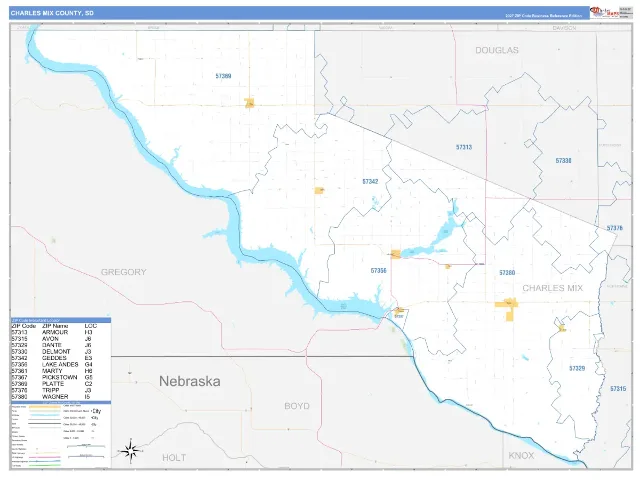Click orange city area near 57369

click(249, 103)
